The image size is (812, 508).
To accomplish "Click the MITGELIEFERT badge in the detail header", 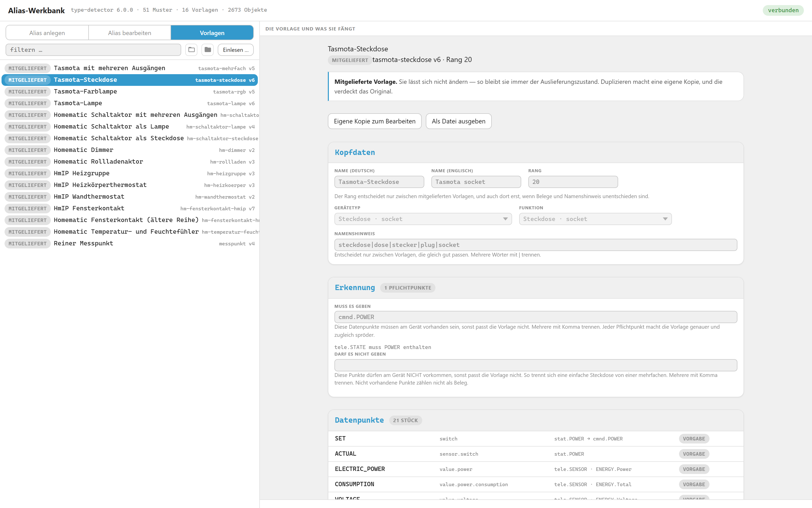I will tap(350, 60).
